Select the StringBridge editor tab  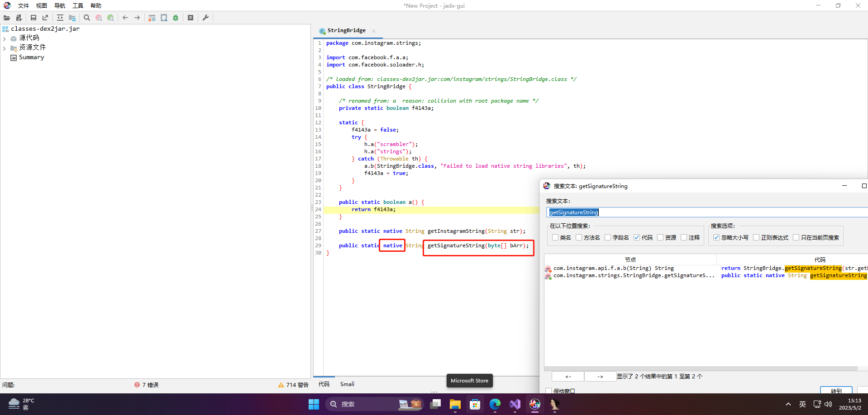pos(346,30)
